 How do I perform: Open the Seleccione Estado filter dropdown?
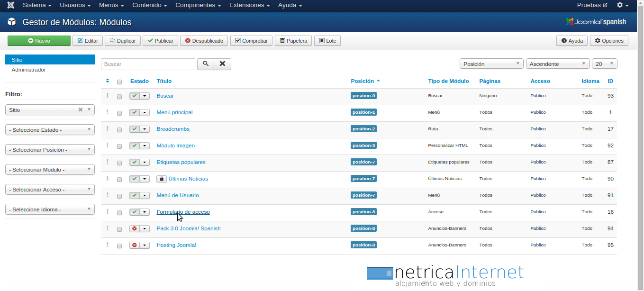point(50,130)
